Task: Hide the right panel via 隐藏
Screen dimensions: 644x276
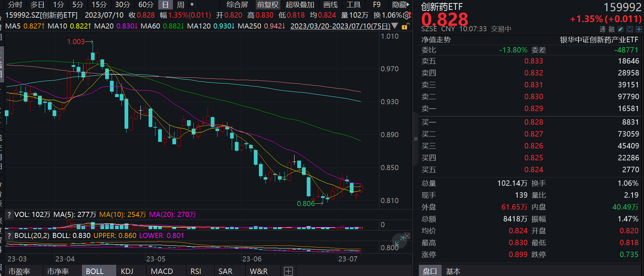Action: tap(400, 5)
